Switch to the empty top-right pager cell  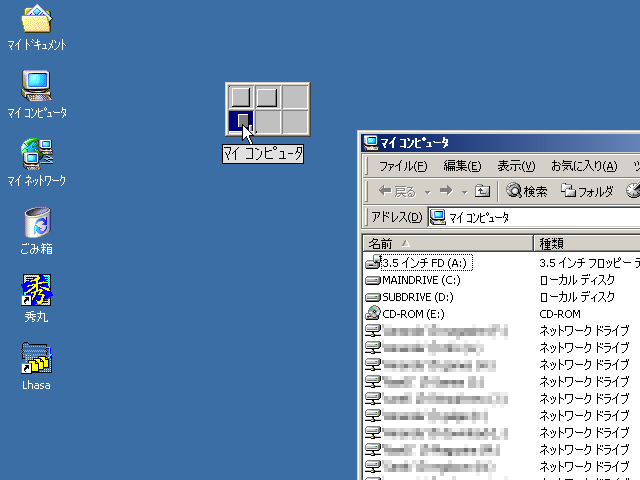point(295,97)
